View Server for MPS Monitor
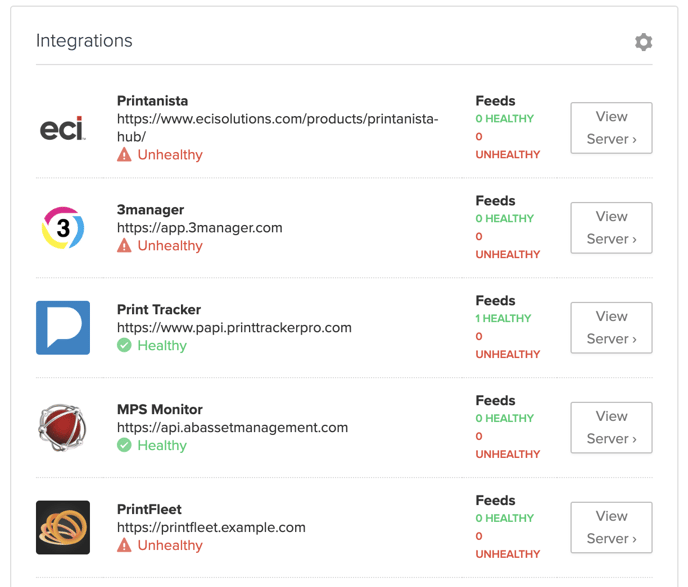 [611, 428]
